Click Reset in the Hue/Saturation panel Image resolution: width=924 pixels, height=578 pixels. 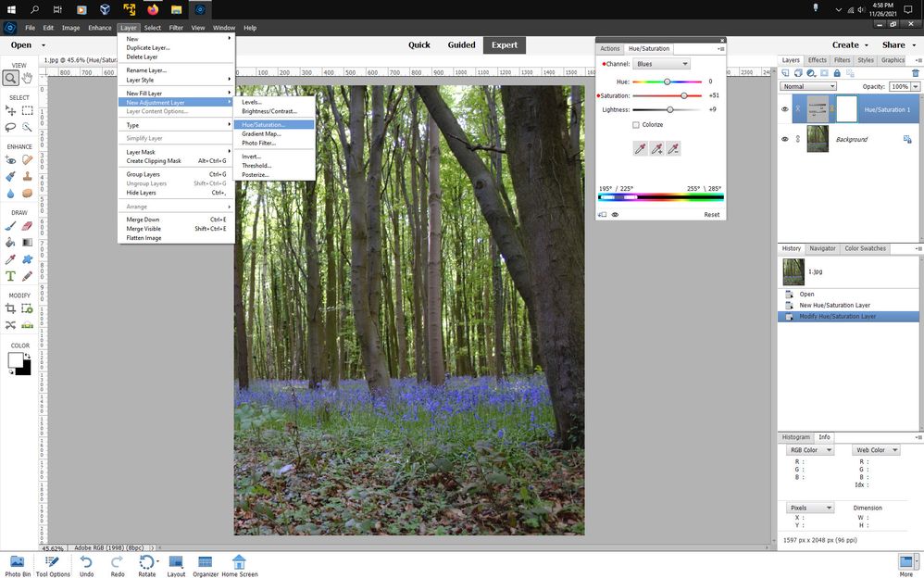pos(711,215)
